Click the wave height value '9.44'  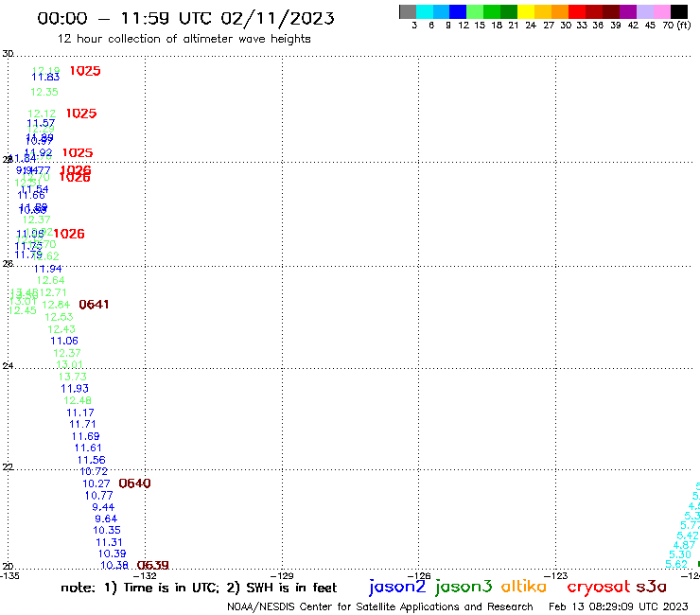tap(103, 507)
